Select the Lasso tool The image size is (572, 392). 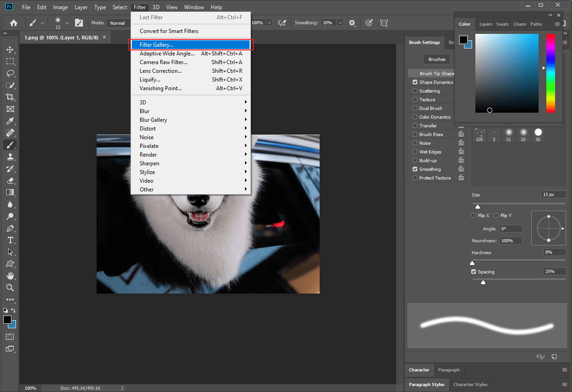[10, 73]
